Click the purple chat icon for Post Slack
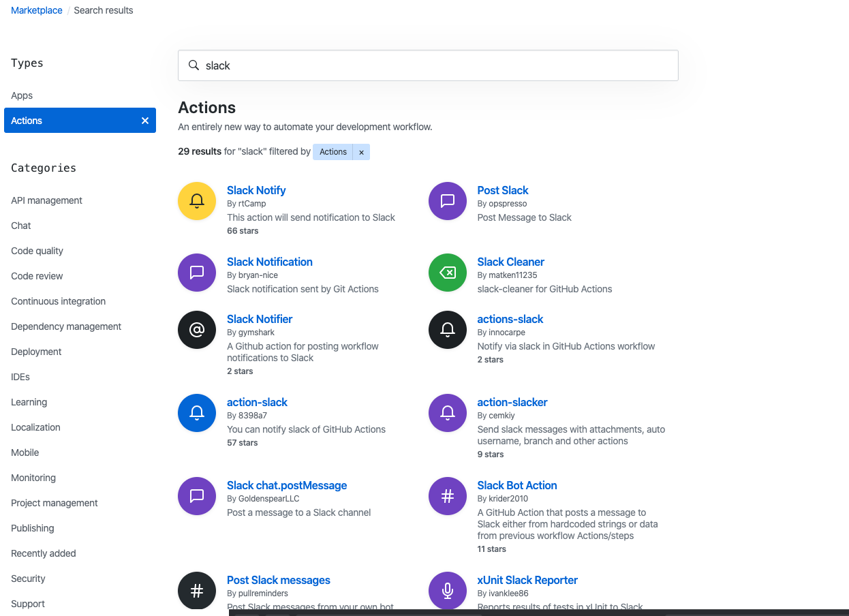The width and height of the screenshot is (849, 616). [x=448, y=201]
